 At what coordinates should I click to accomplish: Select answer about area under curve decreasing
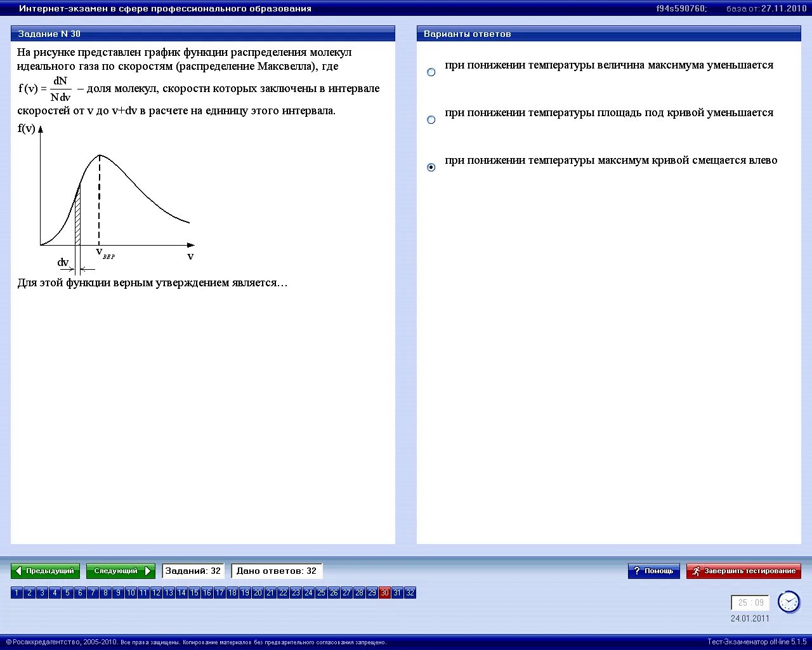(431, 119)
